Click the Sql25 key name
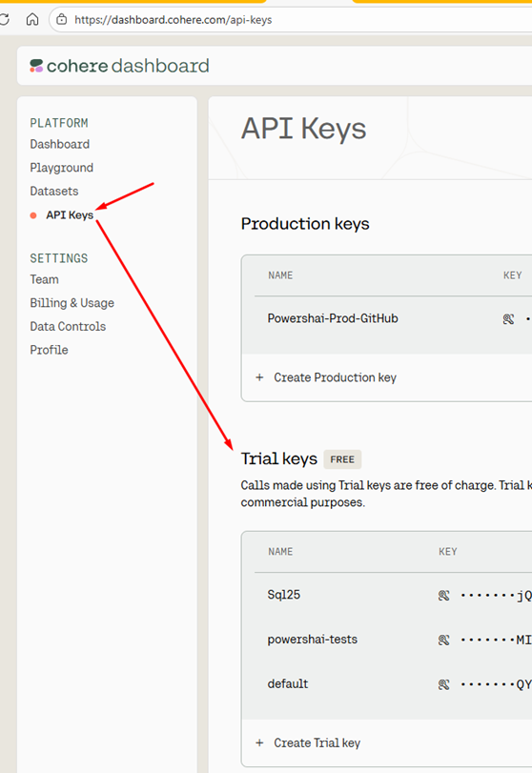 pyautogui.click(x=284, y=595)
